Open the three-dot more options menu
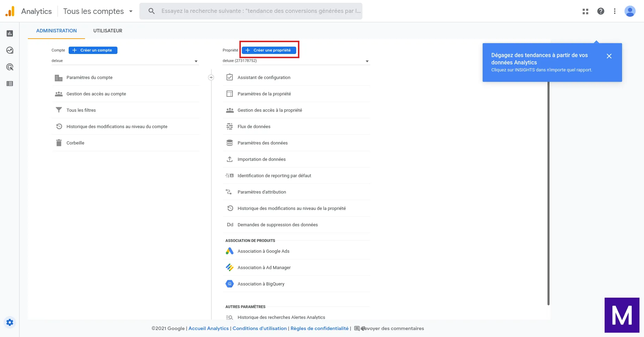Viewport: 644px width, 337px height. (615, 11)
